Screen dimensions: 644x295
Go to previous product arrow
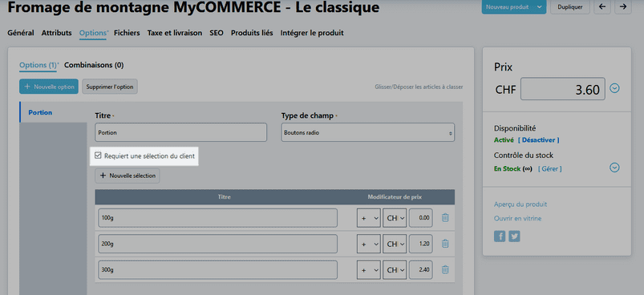click(602, 7)
